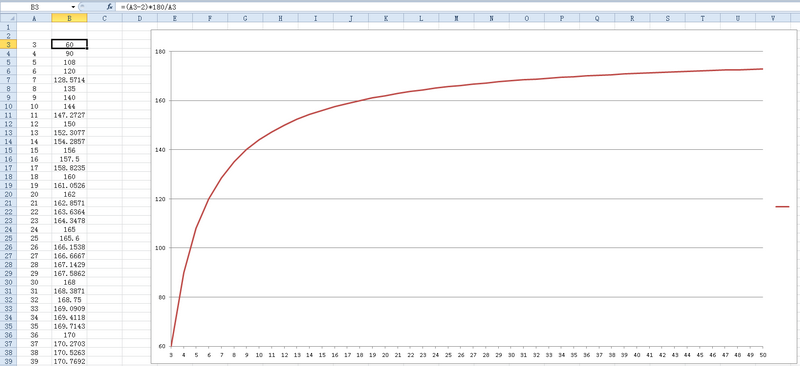Click cell showing 166.6667
The image size is (800, 366).
click(x=69, y=256)
